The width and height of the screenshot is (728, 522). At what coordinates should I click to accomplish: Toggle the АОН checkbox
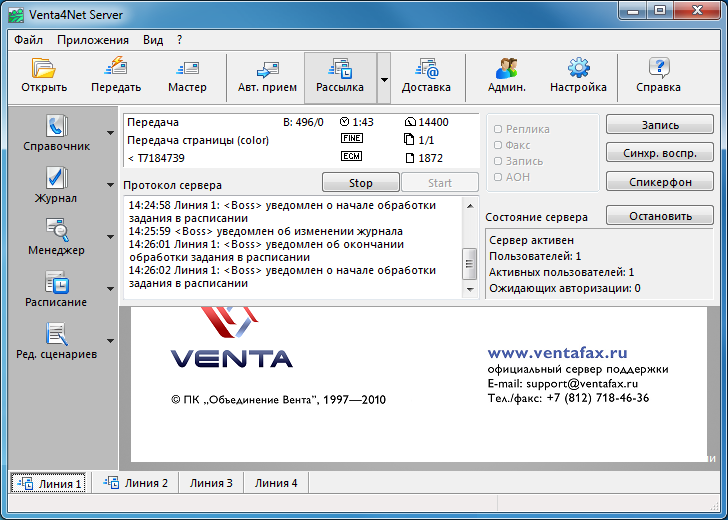coord(498,177)
